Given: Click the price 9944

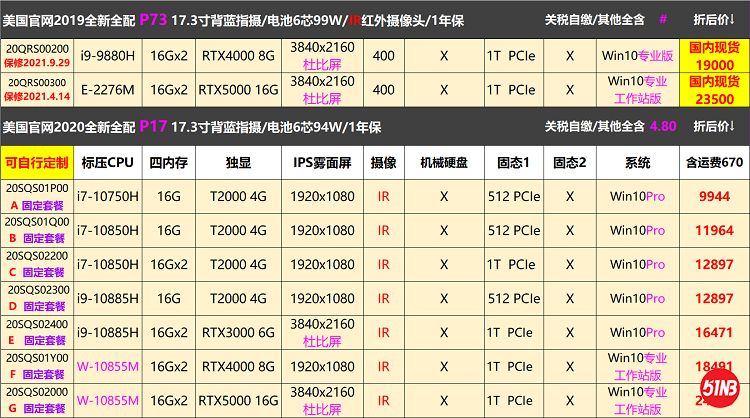Looking at the screenshot, I should click(x=712, y=196).
